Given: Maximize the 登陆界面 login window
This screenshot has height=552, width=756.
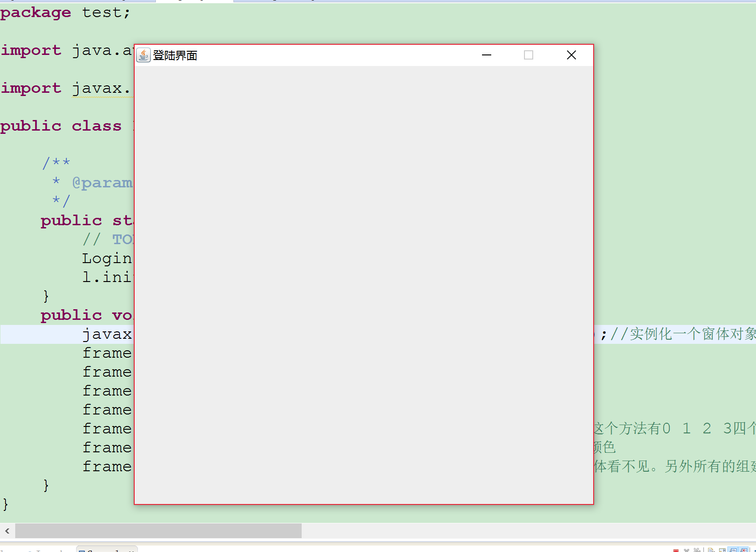Looking at the screenshot, I should 529,55.
